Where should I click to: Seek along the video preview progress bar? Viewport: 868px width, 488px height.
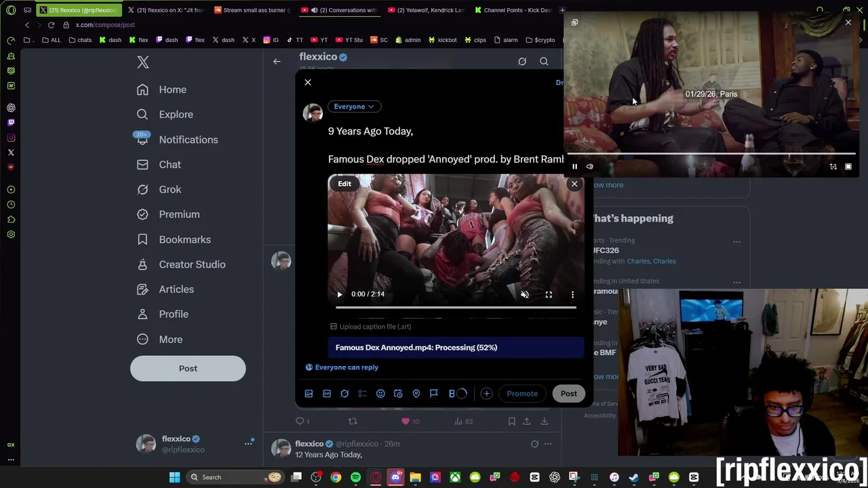point(456,308)
